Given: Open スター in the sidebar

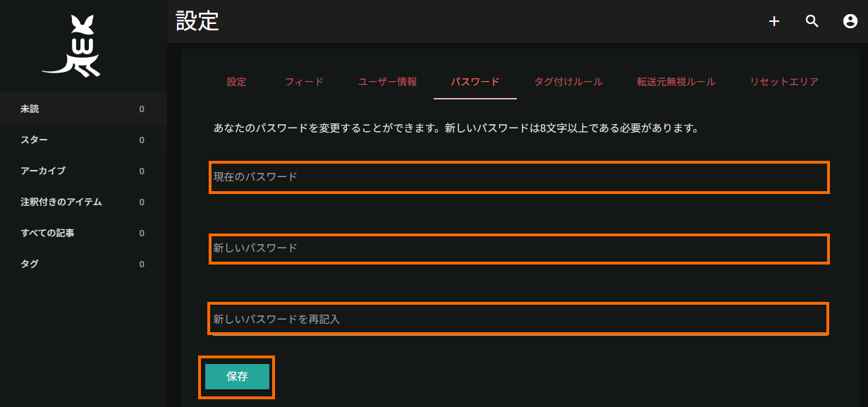Looking at the screenshot, I should pyautogui.click(x=83, y=140).
